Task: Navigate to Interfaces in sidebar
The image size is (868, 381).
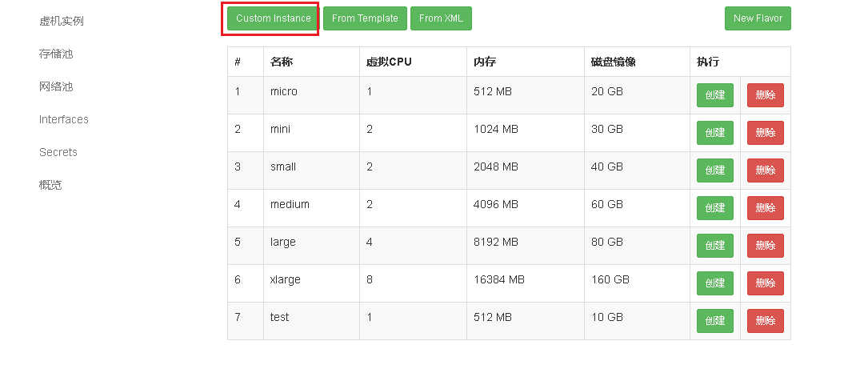Action: point(64,119)
